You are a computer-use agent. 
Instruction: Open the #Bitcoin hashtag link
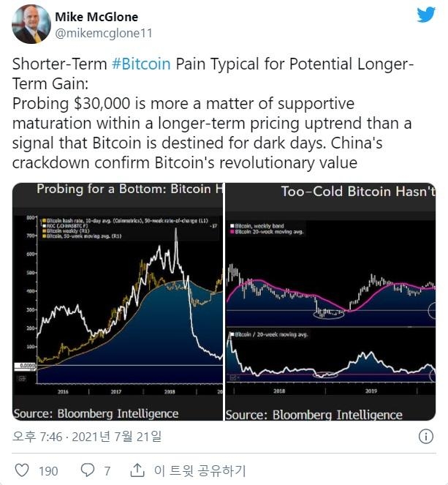click(x=141, y=64)
